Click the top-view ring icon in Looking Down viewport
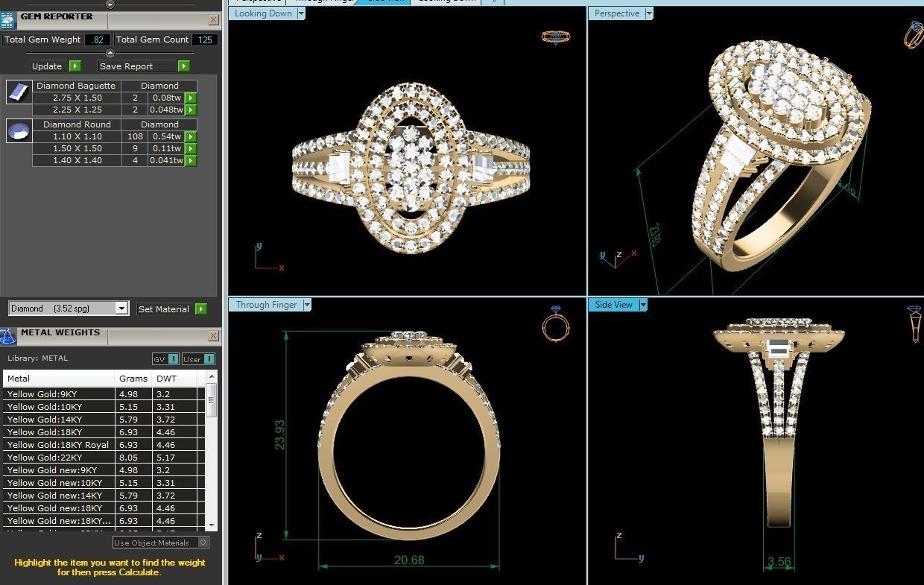Screen dimensions: 924x585 coord(556,37)
